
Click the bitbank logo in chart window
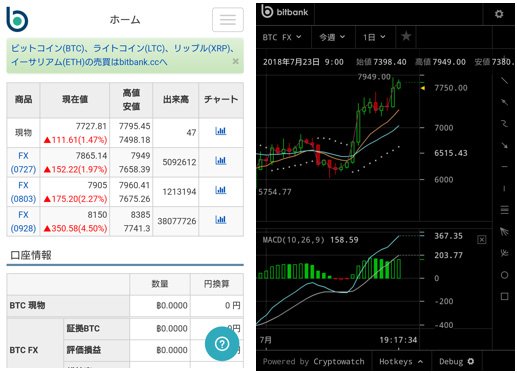[x=285, y=12]
